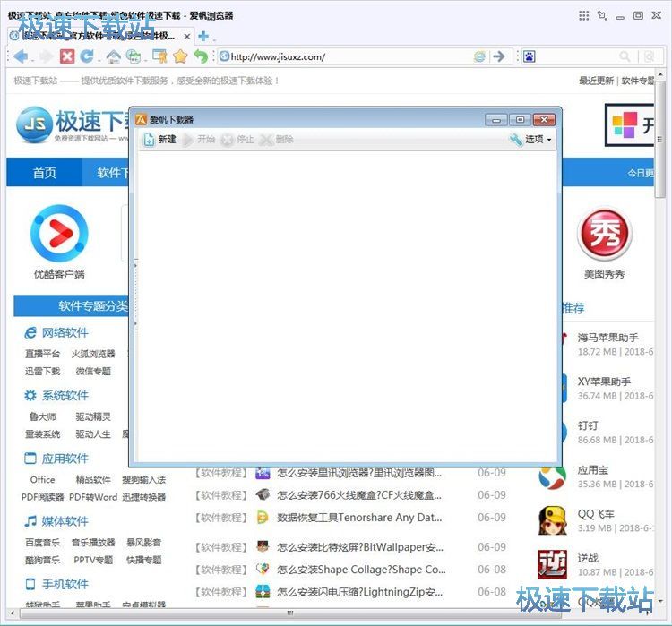672x626 pixels.
Task: Click 新建 new download in 爱帆下载器
Action: click(x=159, y=139)
